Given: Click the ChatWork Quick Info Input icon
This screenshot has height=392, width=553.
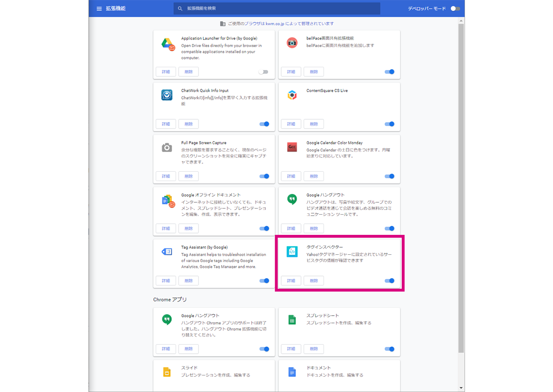Looking at the screenshot, I should coord(167,95).
